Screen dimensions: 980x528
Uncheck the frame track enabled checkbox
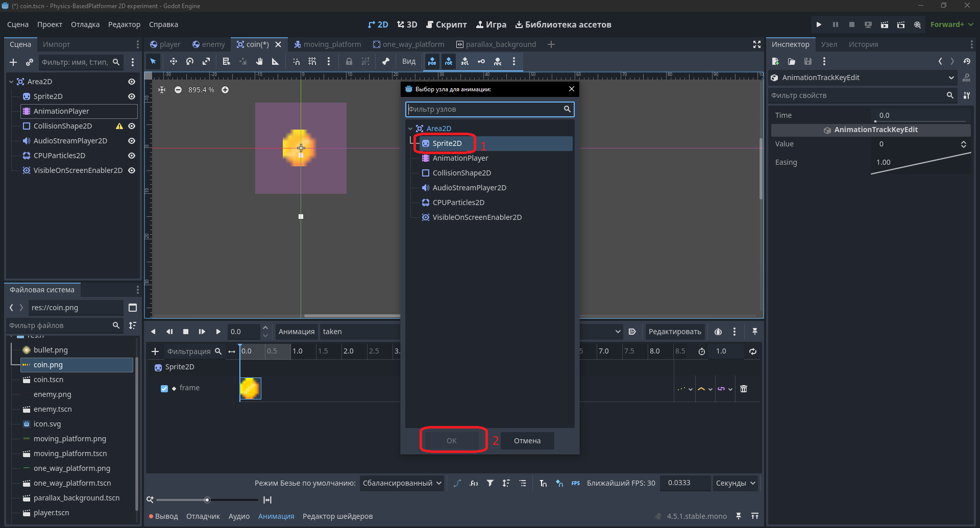pos(164,388)
